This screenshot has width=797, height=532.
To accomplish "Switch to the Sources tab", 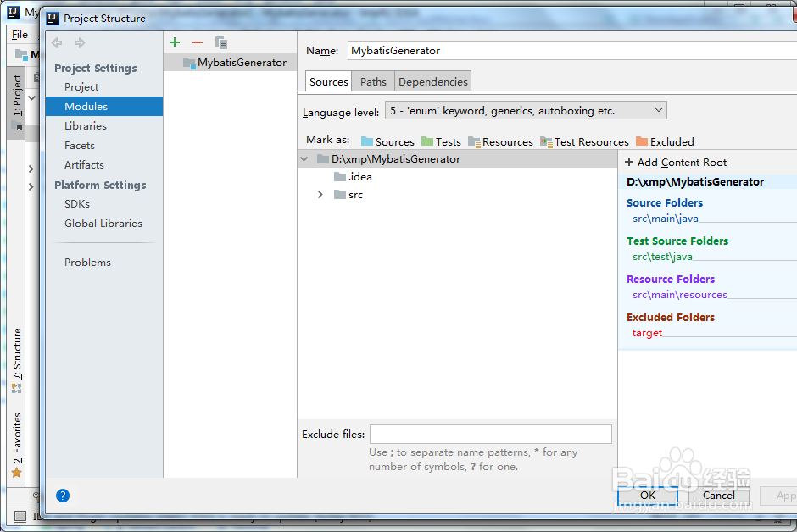I will 328,81.
